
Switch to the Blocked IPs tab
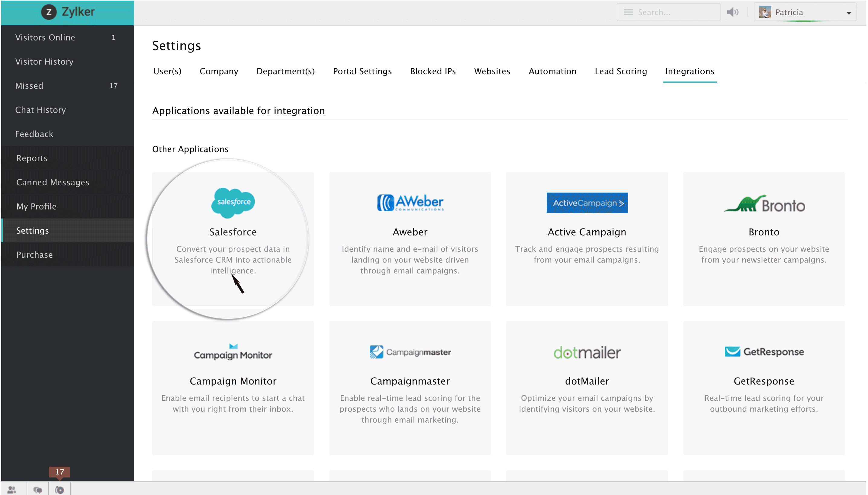coord(432,72)
